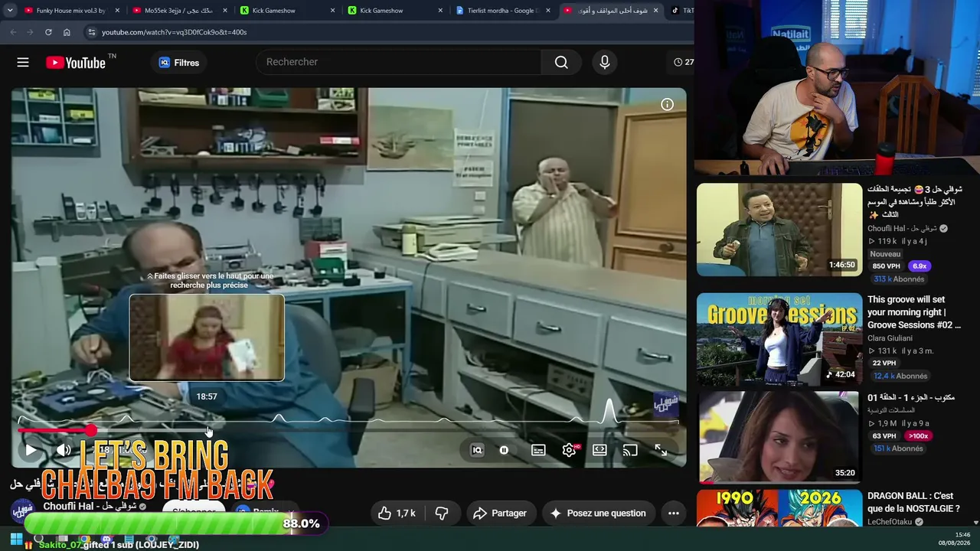Open 'DRAGON BALL : C'est que de la NOSTALGIE' title

pyautogui.click(x=913, y=502)
